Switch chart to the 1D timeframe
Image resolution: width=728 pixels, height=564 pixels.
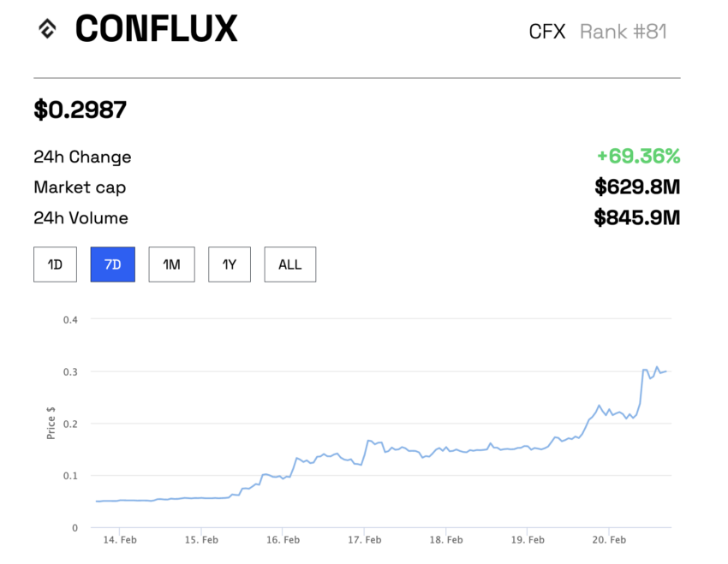pos(55,264)
